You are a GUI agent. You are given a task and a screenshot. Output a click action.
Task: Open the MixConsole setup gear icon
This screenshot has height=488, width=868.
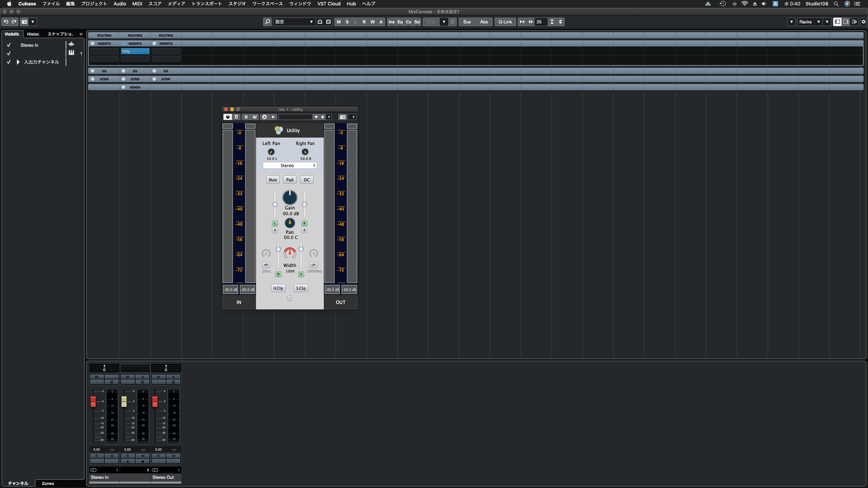pyautogui.click(x=864, y=22)
